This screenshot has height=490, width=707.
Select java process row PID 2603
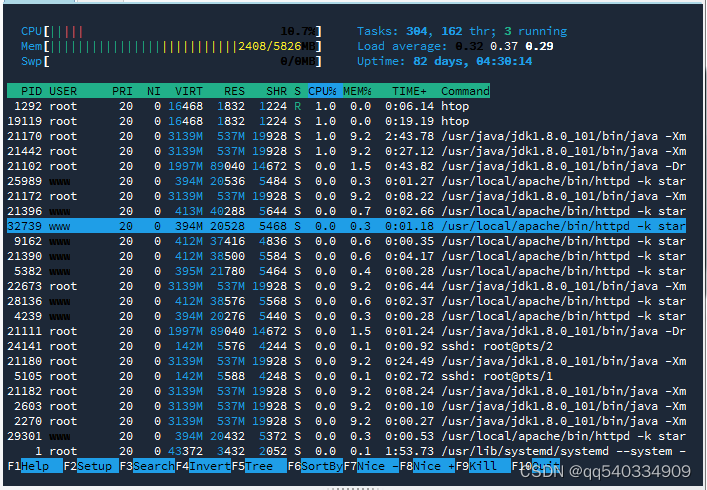pos(346,406)
